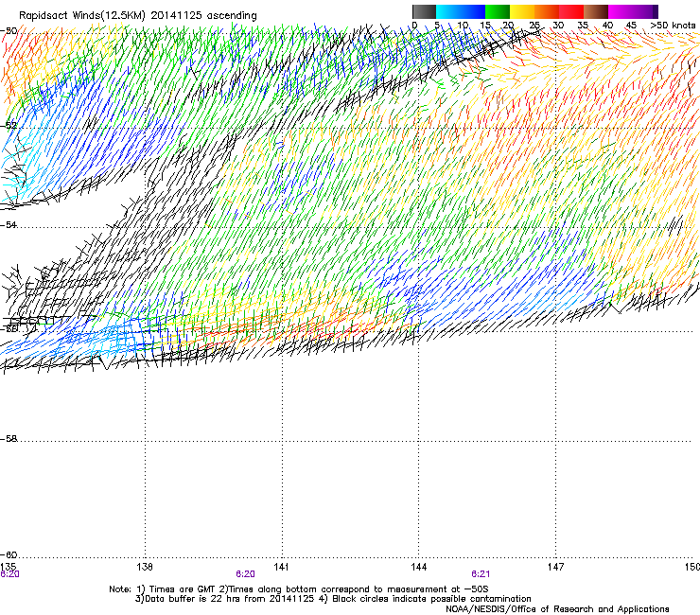Click the title 'Rapidscat Winds(12.5KM) 20141125 ascending'
700x615 pixels.
[x=138, y=16]
